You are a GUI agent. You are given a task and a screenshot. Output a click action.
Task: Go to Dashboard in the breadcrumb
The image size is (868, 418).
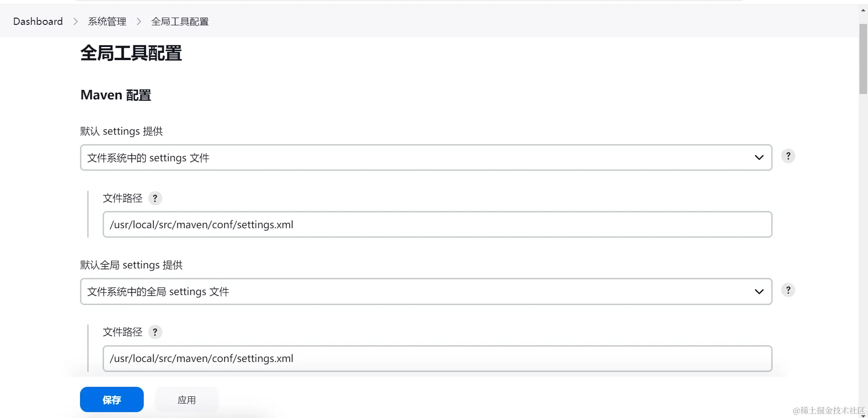(x=38, y=22)
